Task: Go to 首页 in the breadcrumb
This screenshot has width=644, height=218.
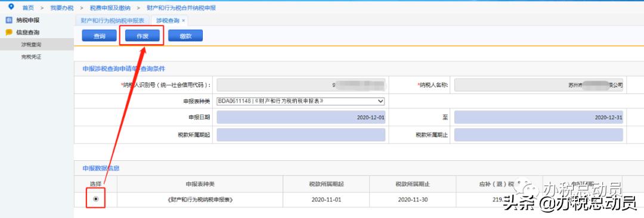Action: (29, 8)
